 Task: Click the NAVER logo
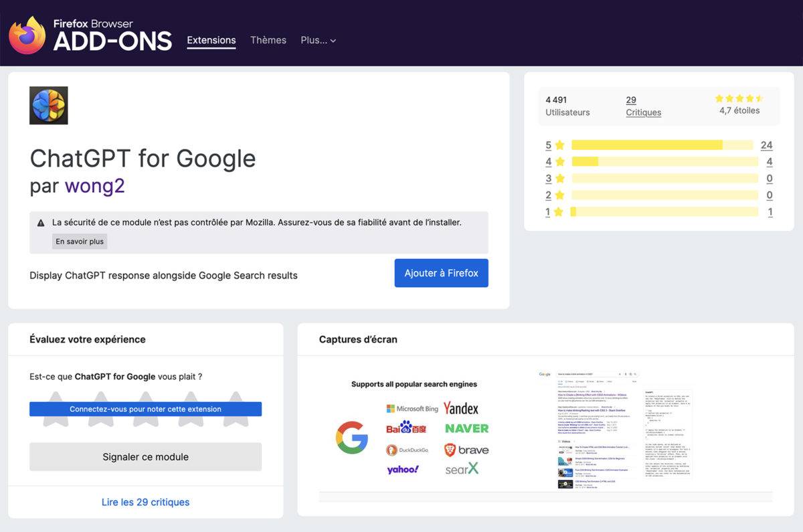(x=466, y=428)
